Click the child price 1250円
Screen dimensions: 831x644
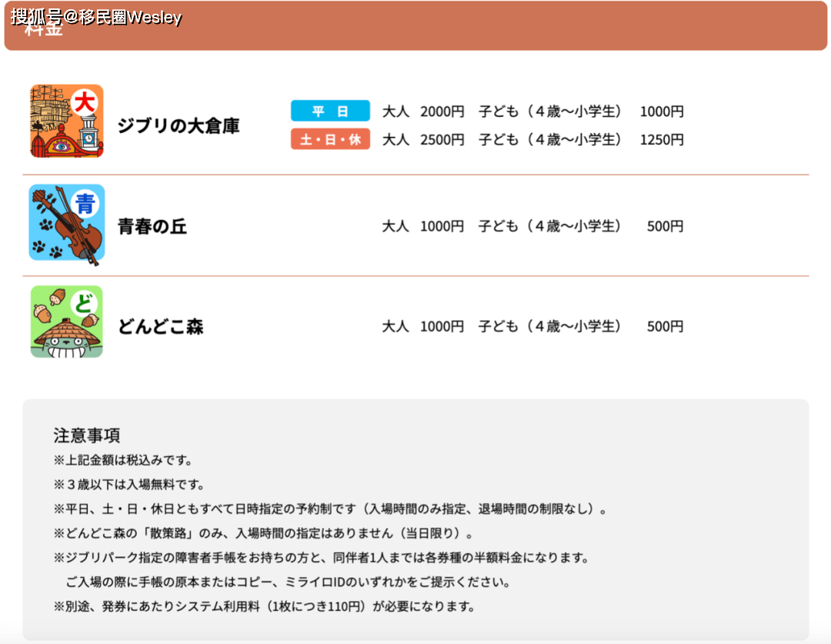pyautogui.click(x=662, y=140)
